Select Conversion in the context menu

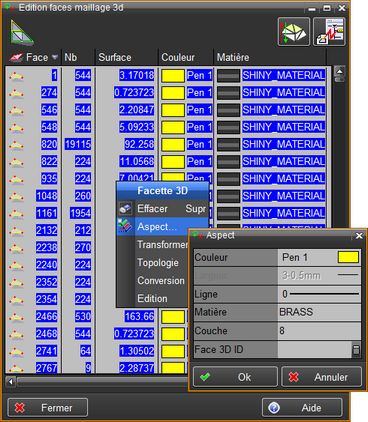[161, 281]
